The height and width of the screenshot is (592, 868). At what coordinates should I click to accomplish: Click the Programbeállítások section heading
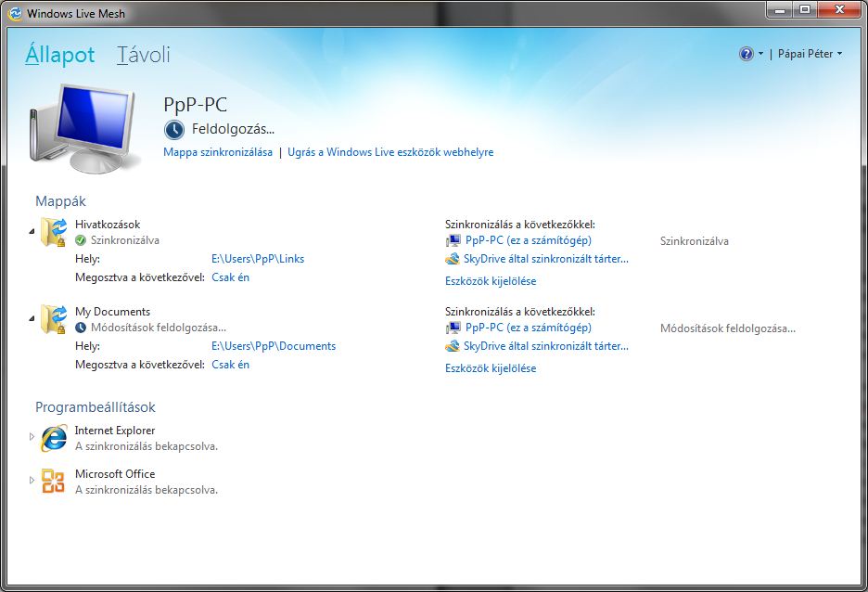[96, 407]
